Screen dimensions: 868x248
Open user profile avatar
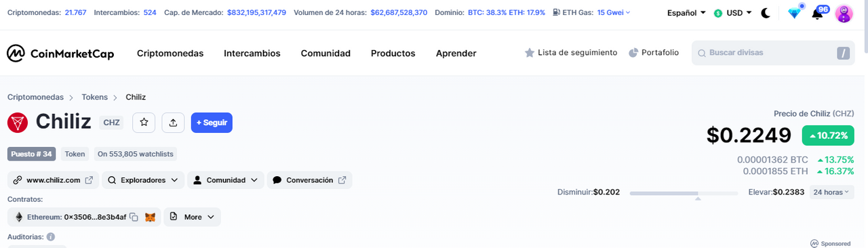click(844, 13)
